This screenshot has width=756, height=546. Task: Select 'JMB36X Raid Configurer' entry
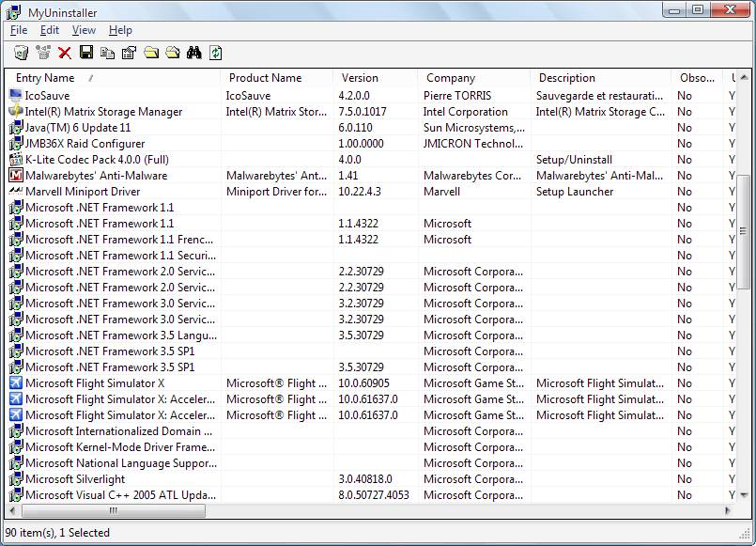[85, 143]
